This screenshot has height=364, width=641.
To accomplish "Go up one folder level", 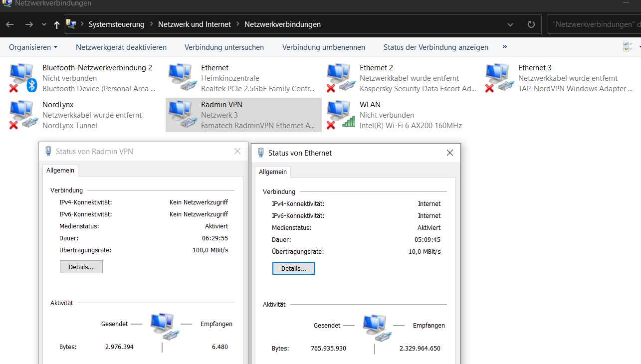I will 56,24.
